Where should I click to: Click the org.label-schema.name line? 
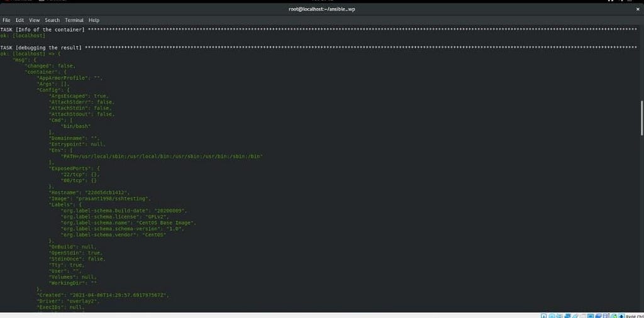128,222
